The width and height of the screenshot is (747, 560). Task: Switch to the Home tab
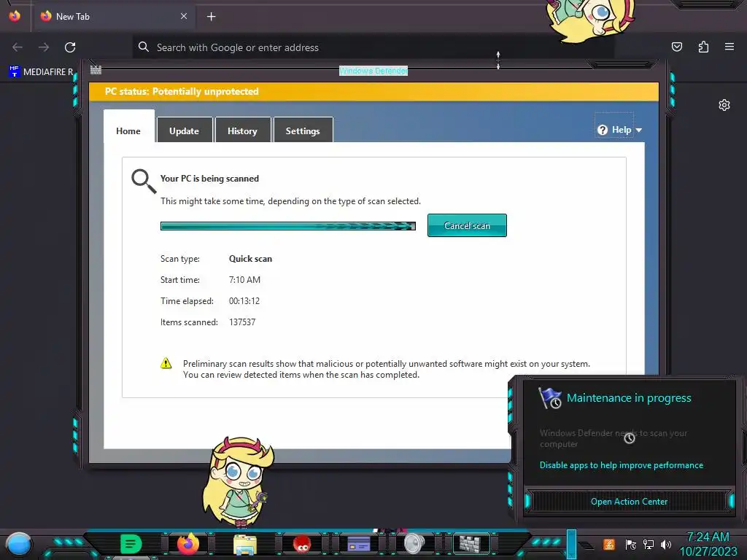coord(128,131)
